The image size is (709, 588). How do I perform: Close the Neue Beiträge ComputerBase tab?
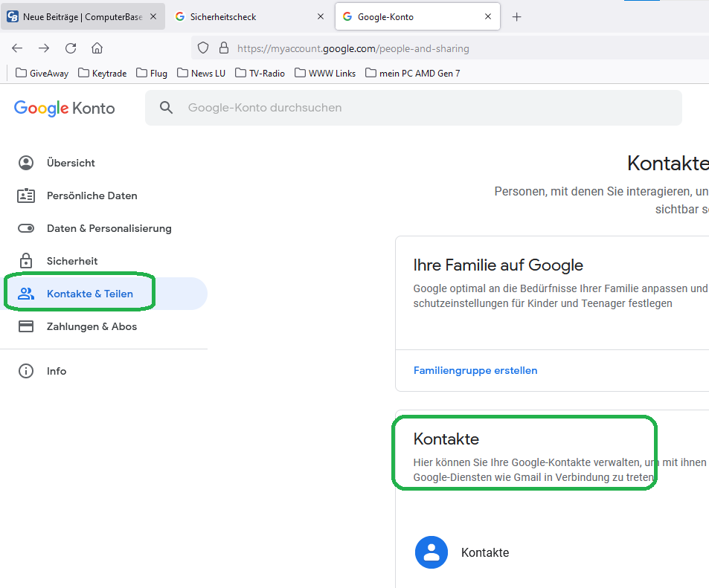click(153, 16)
